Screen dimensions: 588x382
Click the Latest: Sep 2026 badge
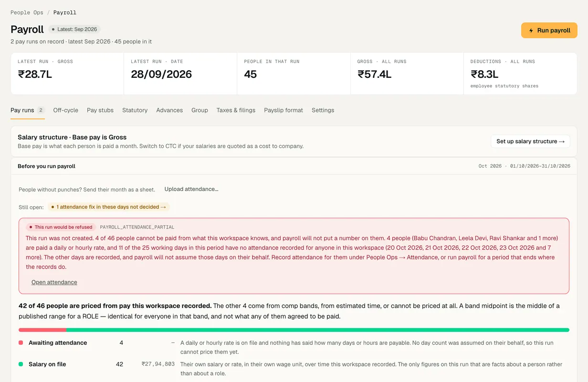click(x=74, y=29)
